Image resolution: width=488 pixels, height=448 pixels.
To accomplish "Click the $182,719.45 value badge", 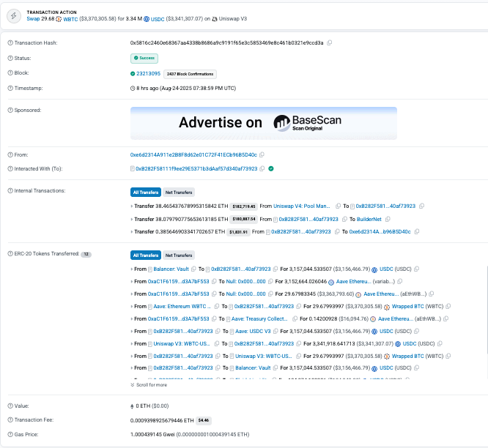I will [x=244, y=206].
